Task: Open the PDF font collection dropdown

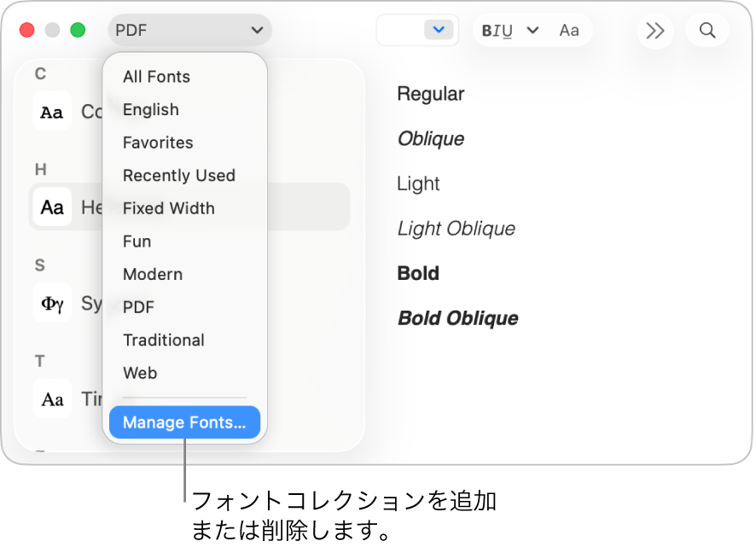Action: pos(189,29)
